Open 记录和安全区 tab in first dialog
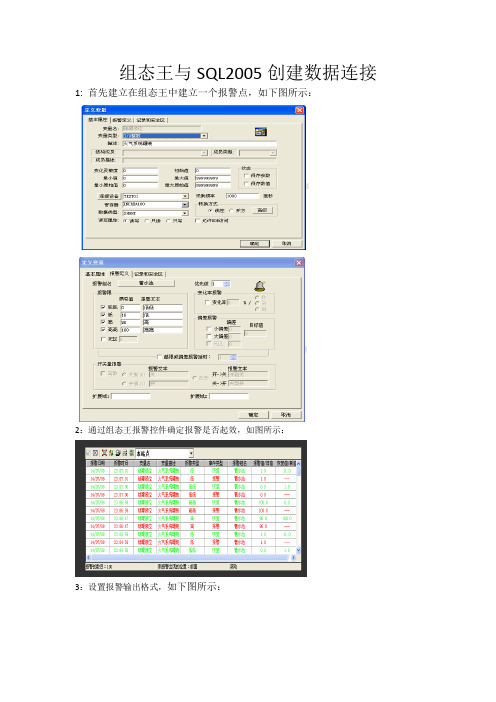The image size is (496, 702). click(x=151, y=120)
